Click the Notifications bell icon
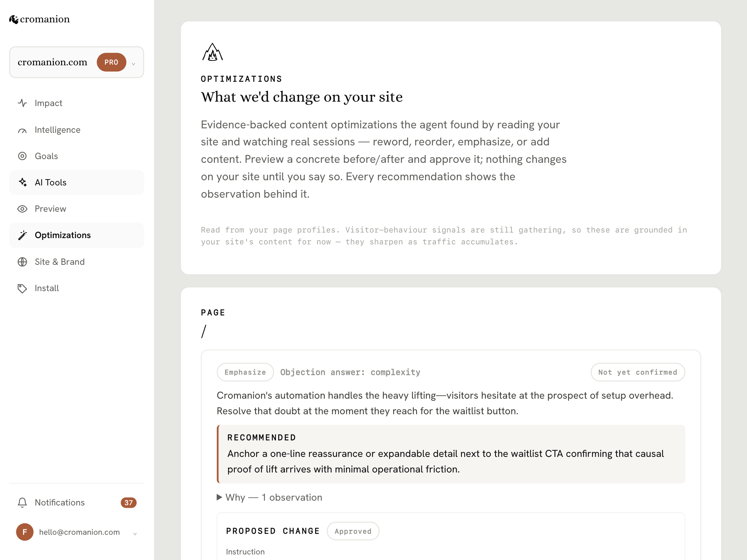The height and width of the screenshot is (560, 747). pos(22,503)
